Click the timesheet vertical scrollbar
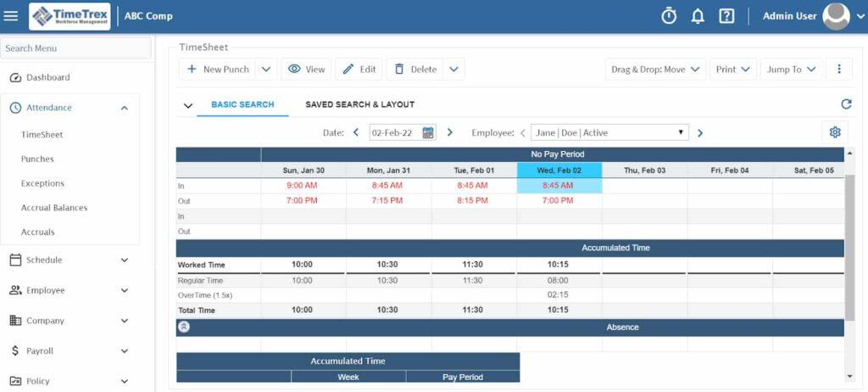The image size is (868, 392). 849,238
